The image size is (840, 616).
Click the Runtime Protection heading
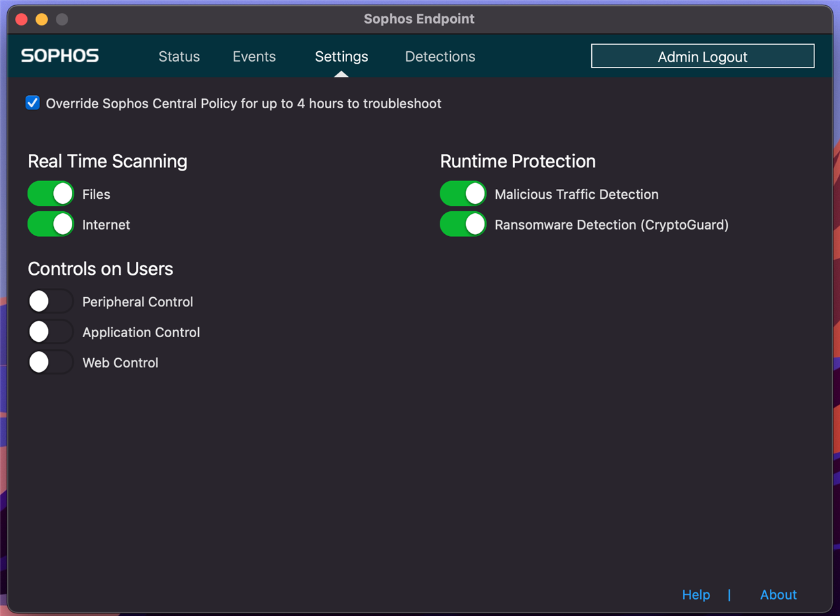[518, 161]
